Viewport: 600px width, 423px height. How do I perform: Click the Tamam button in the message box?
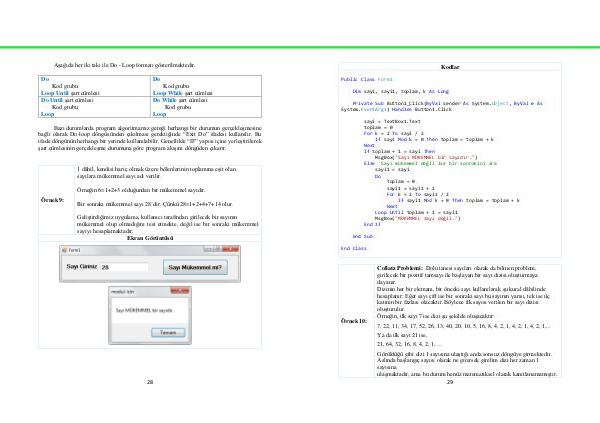[168, 332]
